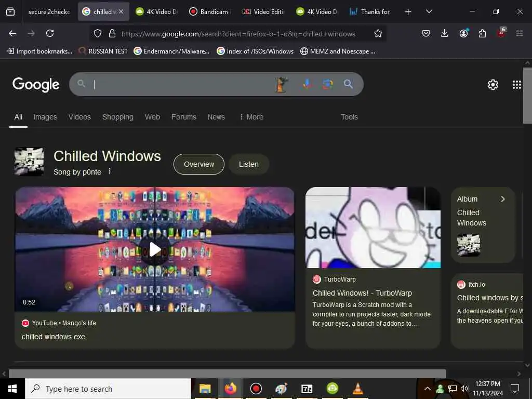
Task: Open RUSSIAN TEST bookmark
Action: (x=103, y=51)
